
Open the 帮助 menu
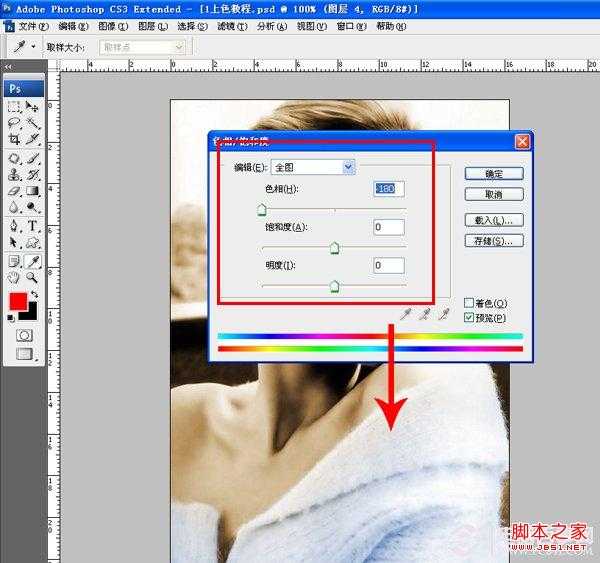(391, 26)
